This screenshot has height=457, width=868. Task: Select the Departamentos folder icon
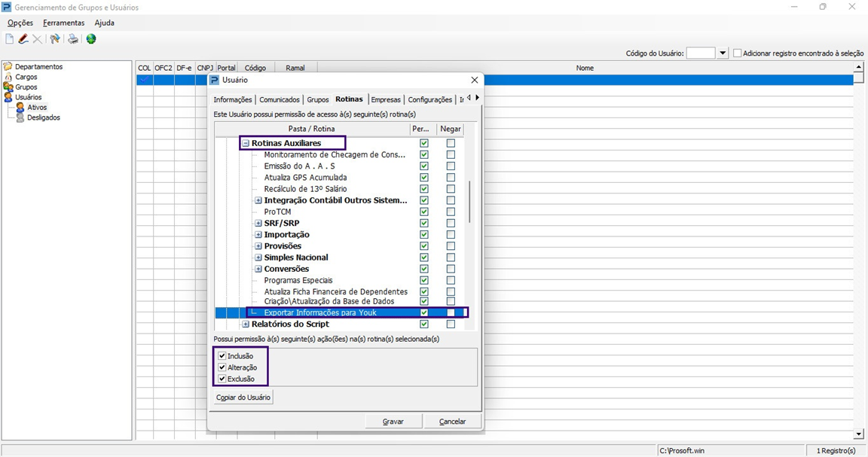tap(8, 67)
